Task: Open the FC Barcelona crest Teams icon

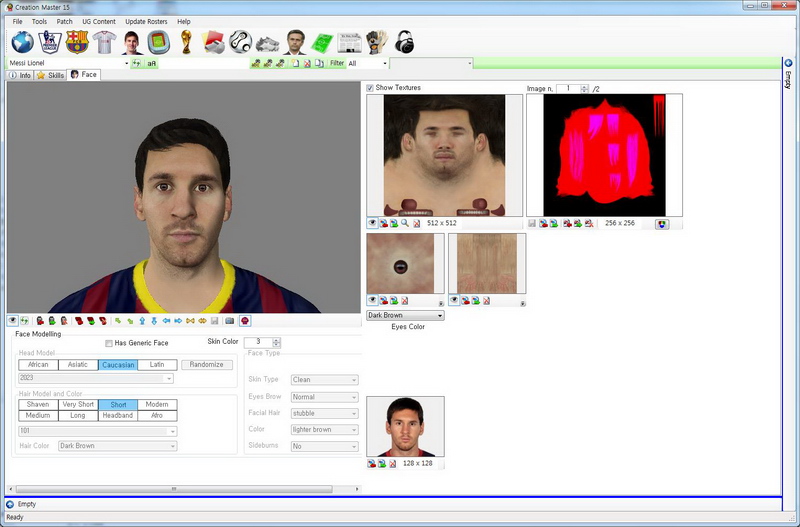Action: pos(77,42)
